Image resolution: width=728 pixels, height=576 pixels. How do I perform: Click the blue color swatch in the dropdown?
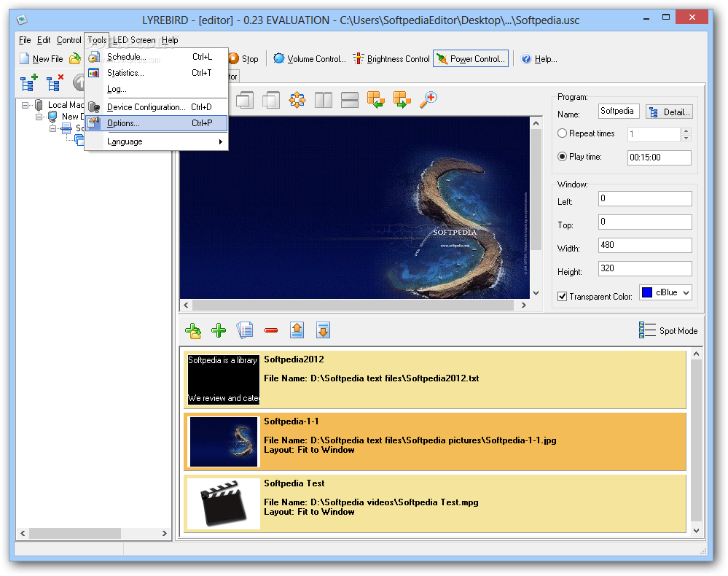[647, 292]
